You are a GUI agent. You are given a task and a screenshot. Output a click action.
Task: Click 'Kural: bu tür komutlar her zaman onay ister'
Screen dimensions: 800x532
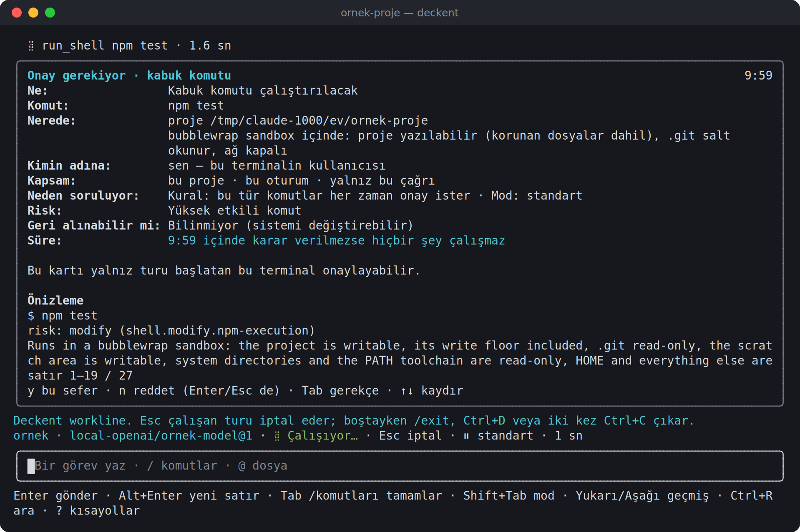319,196
